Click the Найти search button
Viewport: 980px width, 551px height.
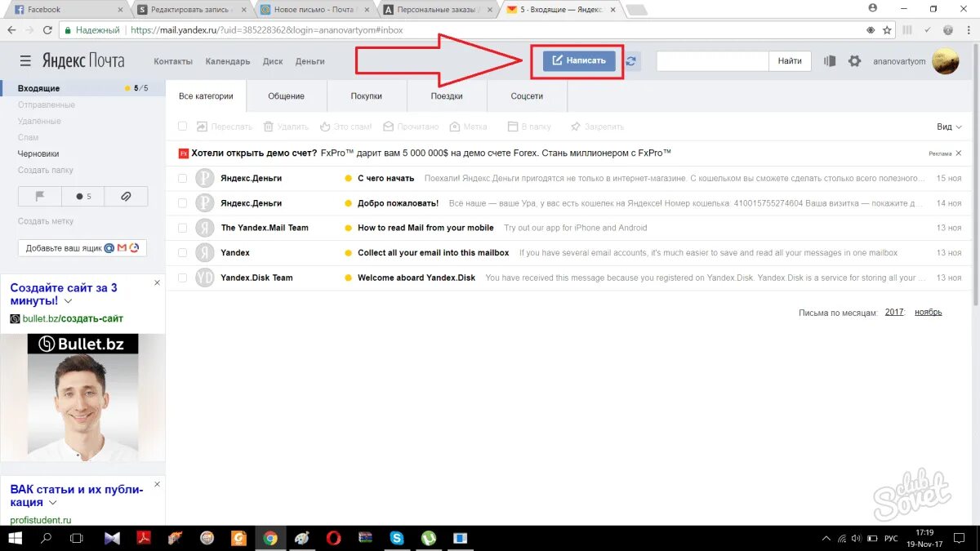coord(790,61)
